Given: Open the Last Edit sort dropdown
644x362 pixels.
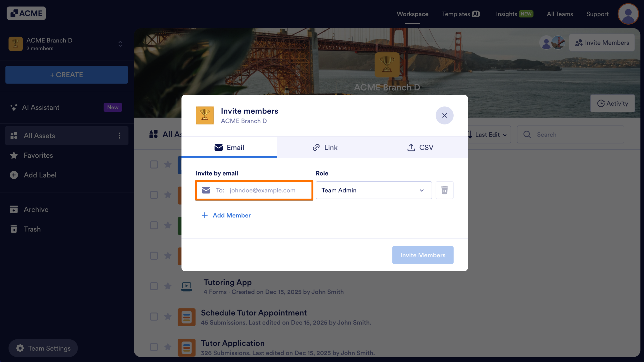Looking at the screenshot, I should (x=488, y=134).
